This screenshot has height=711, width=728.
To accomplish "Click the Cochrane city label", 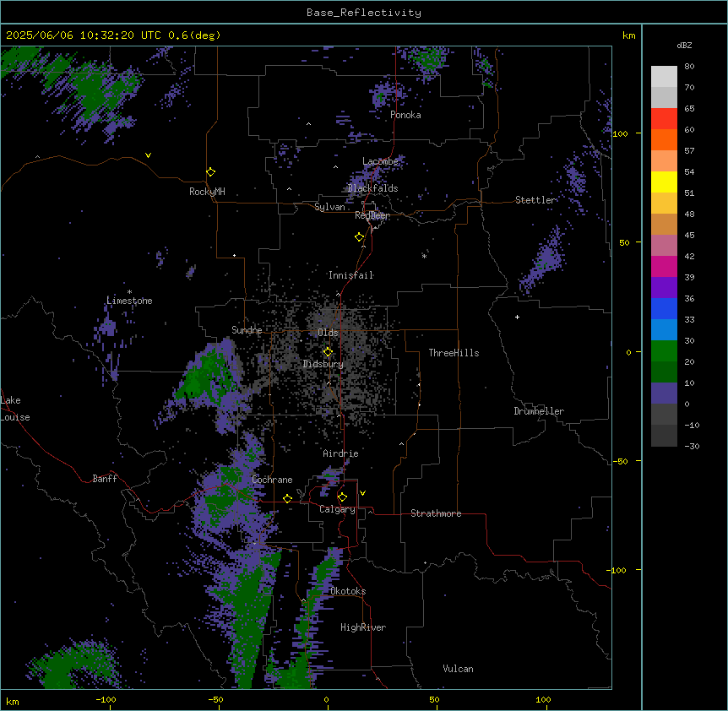I will (x=272, y=480).
